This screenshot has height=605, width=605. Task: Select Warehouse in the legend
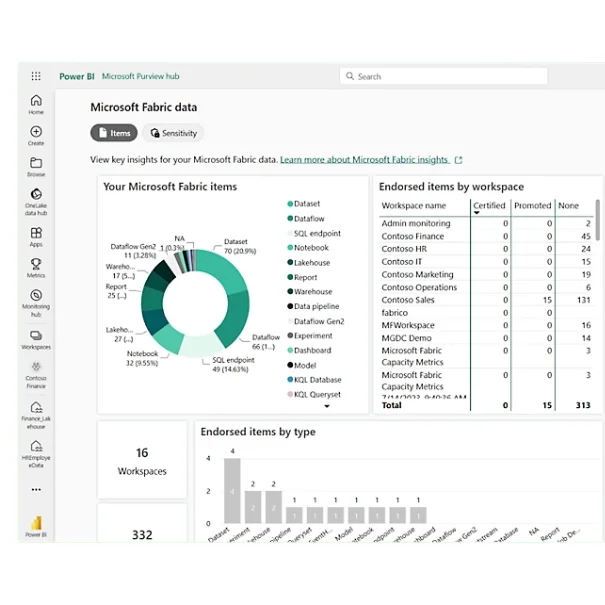tap(309, 291)
